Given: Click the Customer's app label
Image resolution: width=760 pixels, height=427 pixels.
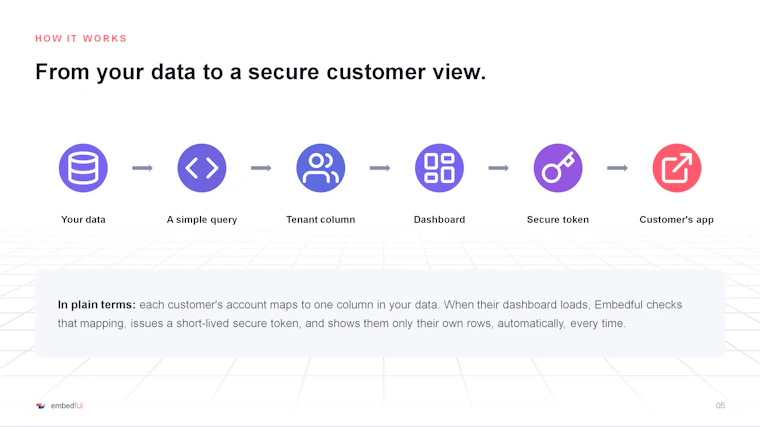Looking at the screenshot, I should (x=677, y=220).
